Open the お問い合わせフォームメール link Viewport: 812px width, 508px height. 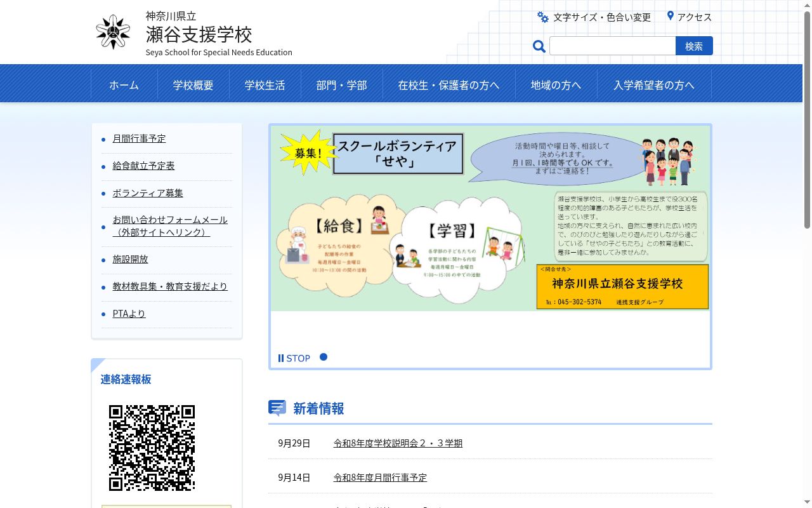(170, 226)
